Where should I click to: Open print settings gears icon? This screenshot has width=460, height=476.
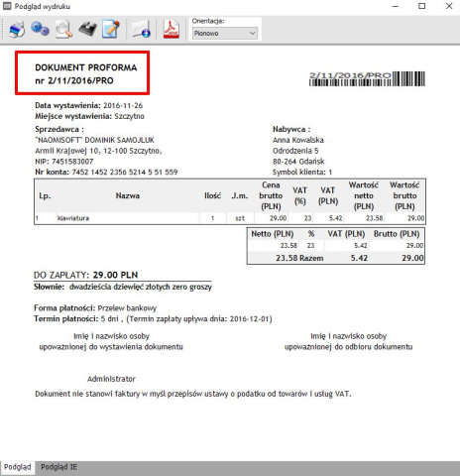pyautogui.click(x=40, y=29)
